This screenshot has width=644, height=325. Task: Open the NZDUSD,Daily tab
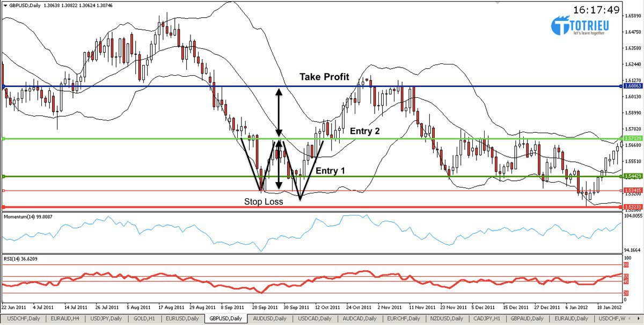(x=445, y=319)
